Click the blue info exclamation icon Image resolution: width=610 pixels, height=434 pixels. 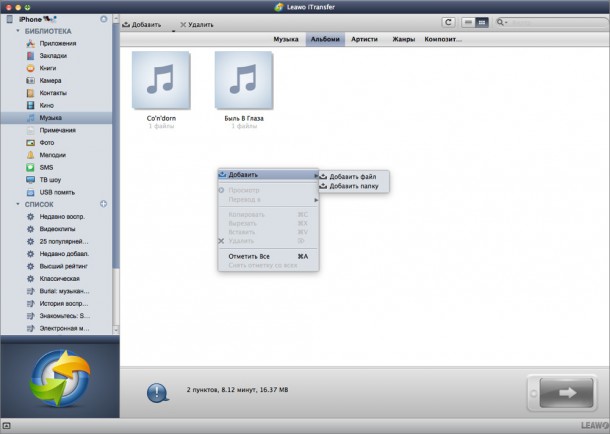tap(158, 392)
